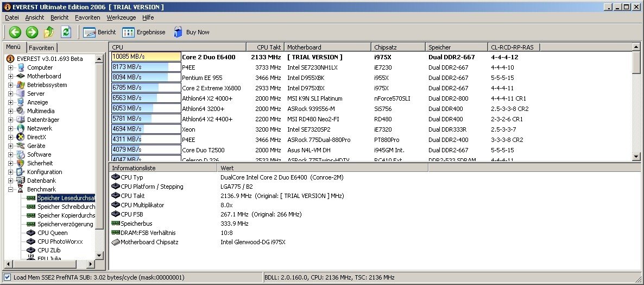Expand the Multimedia tree node

[11, 111]
